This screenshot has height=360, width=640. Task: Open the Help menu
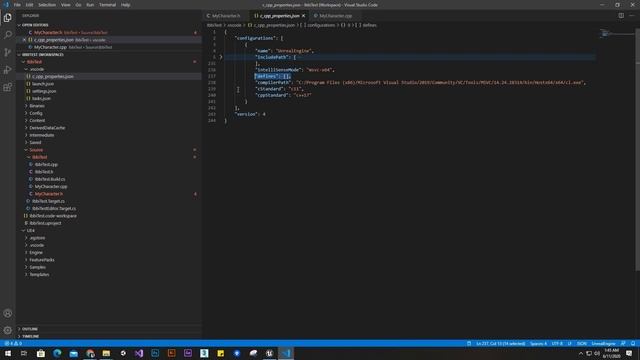125,5
